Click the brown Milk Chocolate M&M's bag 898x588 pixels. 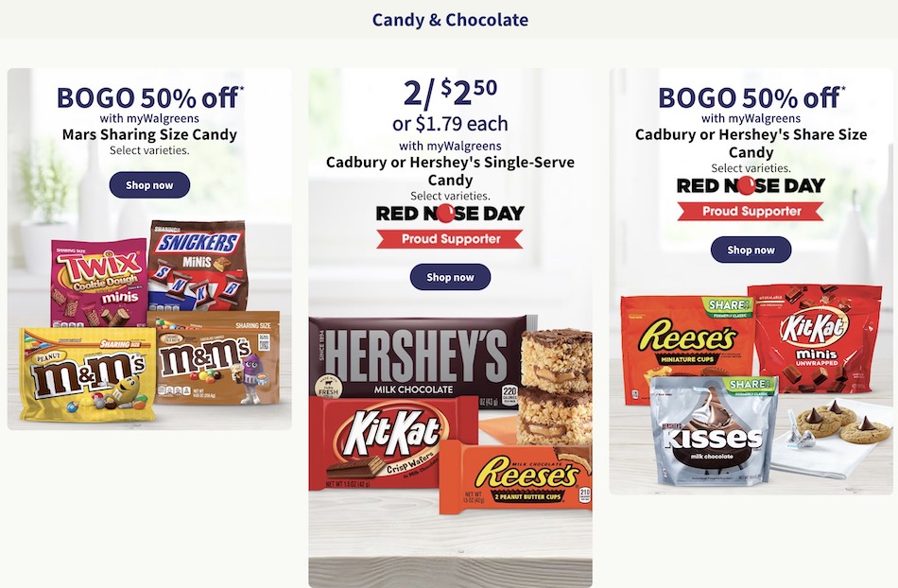pos(216,358)
